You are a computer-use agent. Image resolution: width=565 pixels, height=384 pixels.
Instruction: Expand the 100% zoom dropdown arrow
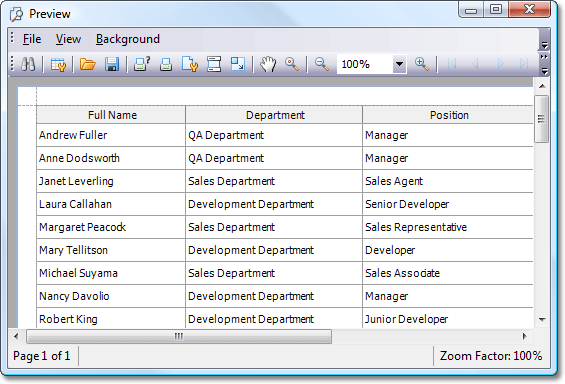click(x=399, y=64)
